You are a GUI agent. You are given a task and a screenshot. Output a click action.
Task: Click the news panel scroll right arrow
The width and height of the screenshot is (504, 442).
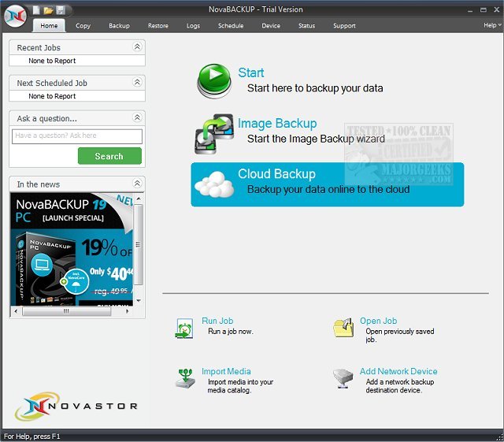128,311
